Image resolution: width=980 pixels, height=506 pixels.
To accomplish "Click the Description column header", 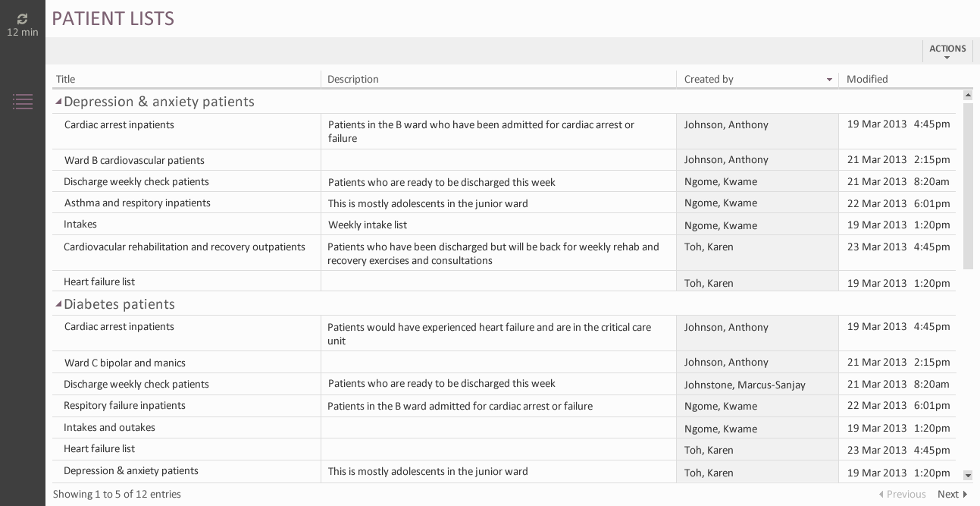I will [353, 79].
